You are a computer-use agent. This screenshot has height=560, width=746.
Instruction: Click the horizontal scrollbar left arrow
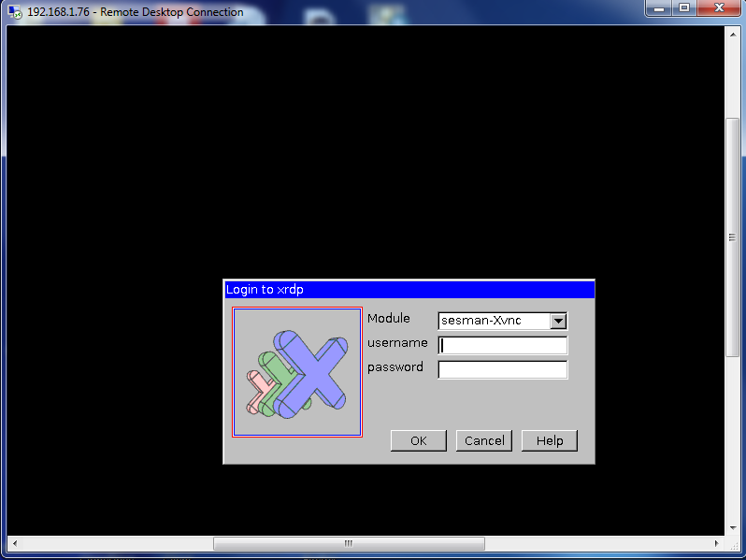[x=13, y=543]
